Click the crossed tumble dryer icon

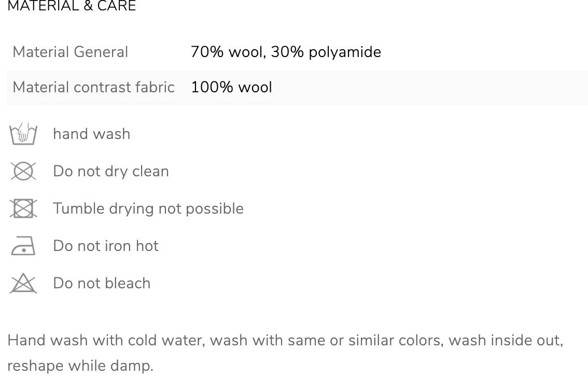pyautogui.click(x=23, y=208)
